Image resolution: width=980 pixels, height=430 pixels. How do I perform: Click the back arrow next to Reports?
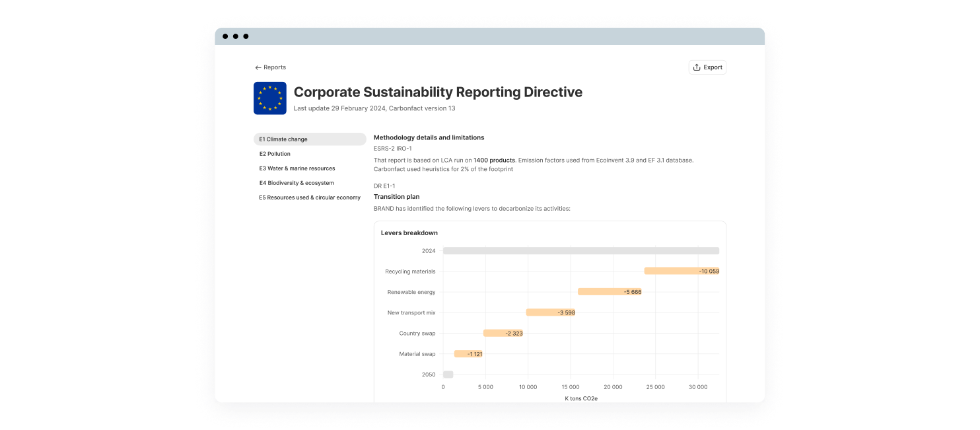pos(258,67)
